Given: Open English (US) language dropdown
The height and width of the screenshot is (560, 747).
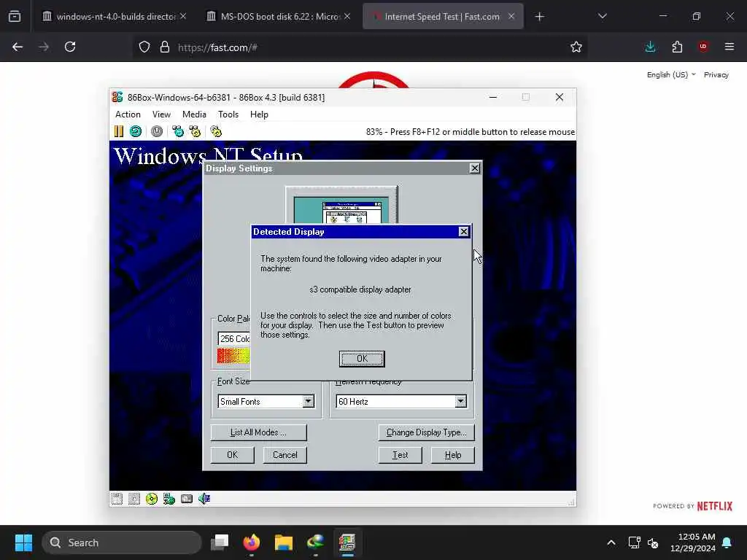Looking at the screenshot, I should pos(671,75).
